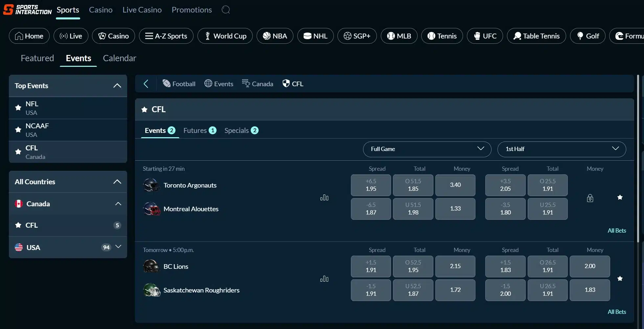Image resolution: width=644 pixels, height=329 pixels.
Task: Open the 1st Half dropdown
Action: pos(562,149)
